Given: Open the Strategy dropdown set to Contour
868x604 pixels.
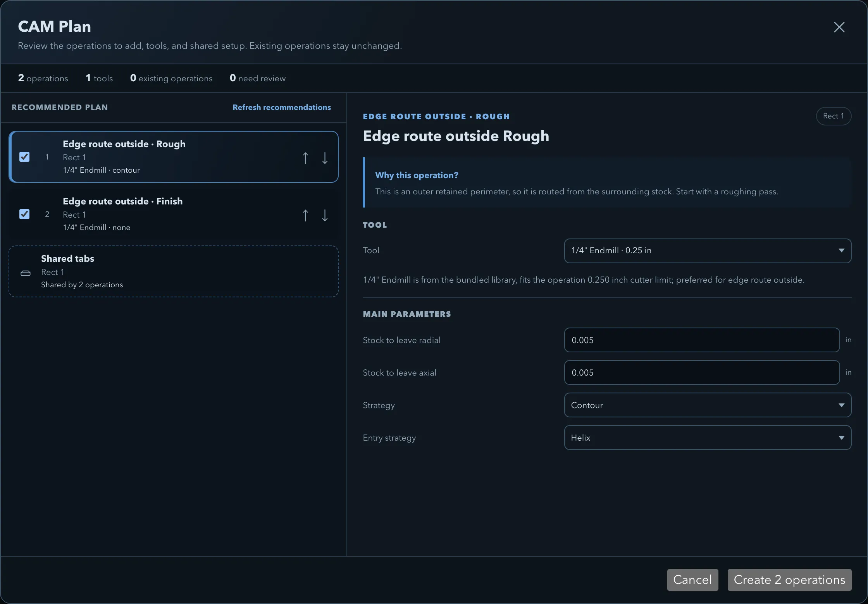Looking at the screenshot, I should click(x=708, y=405).
